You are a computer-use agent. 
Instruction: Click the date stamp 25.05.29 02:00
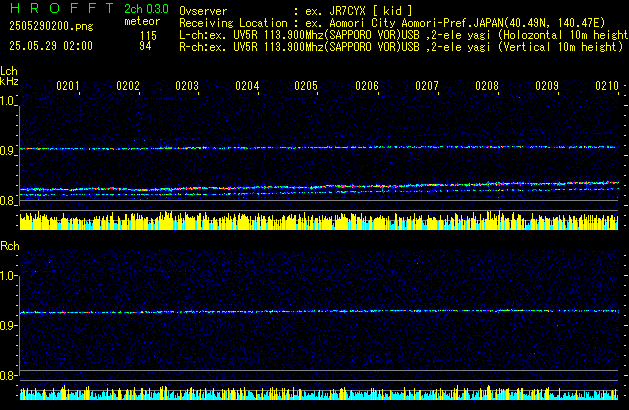[x=51, y=46]
